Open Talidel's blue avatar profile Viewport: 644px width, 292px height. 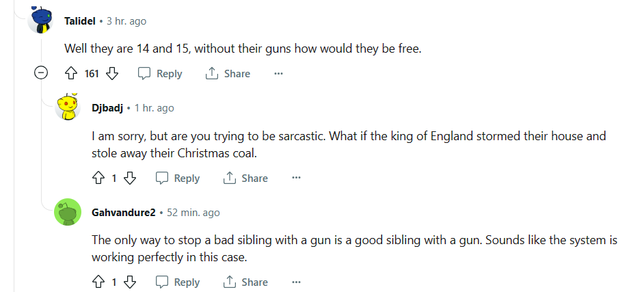[x=40, y=19]
